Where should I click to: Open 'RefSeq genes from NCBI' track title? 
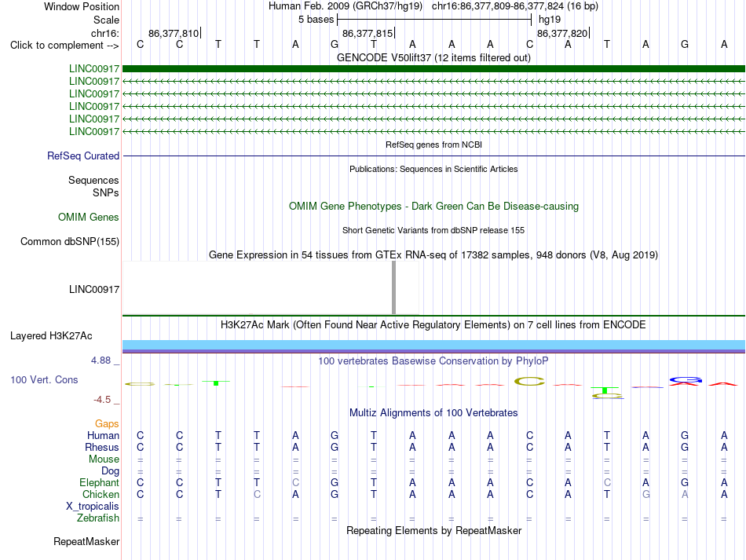tap(433, 145)
